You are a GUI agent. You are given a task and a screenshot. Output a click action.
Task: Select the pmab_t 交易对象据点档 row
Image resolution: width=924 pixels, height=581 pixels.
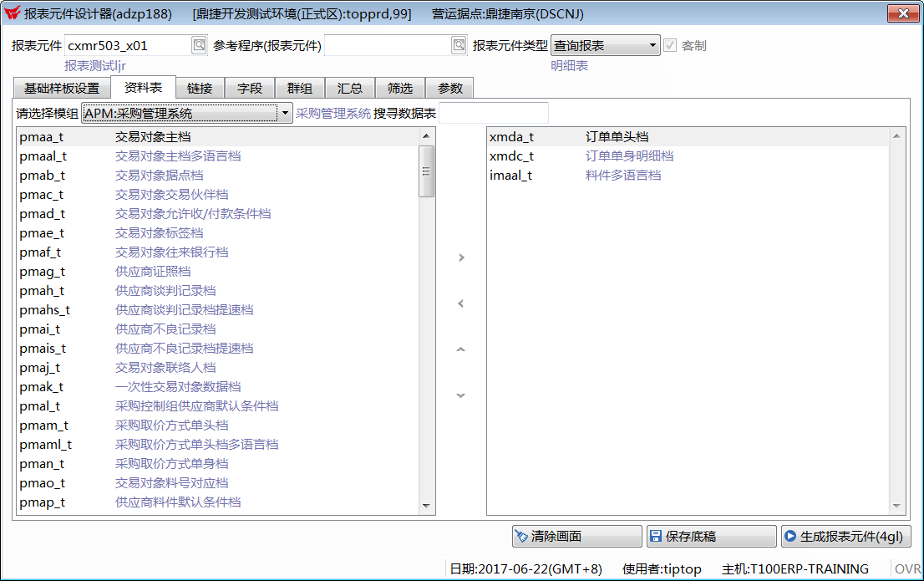(x=218, y=176)
